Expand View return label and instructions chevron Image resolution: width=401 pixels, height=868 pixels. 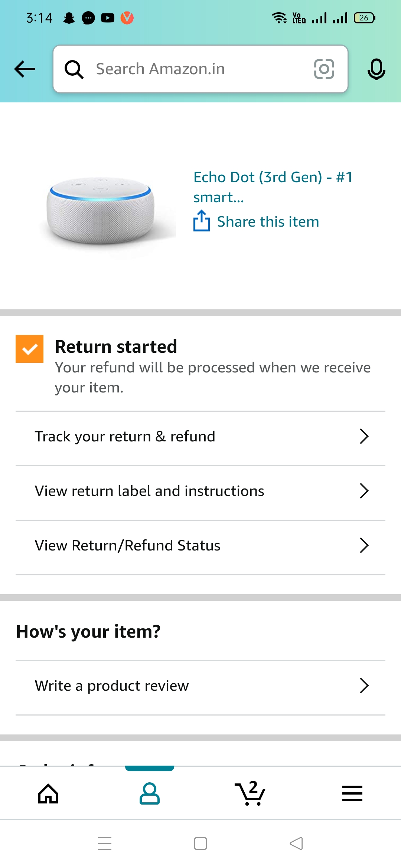[x=364, y=491]
